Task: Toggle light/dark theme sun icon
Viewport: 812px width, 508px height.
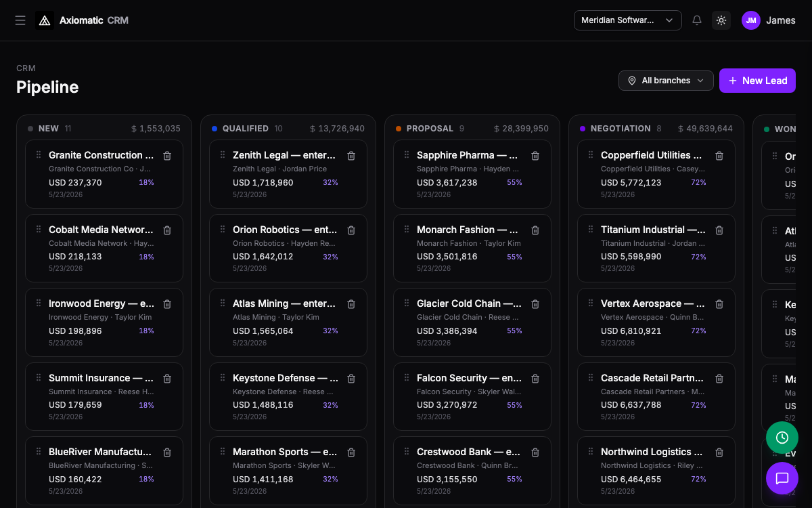Action: click(x=721, y=20)
